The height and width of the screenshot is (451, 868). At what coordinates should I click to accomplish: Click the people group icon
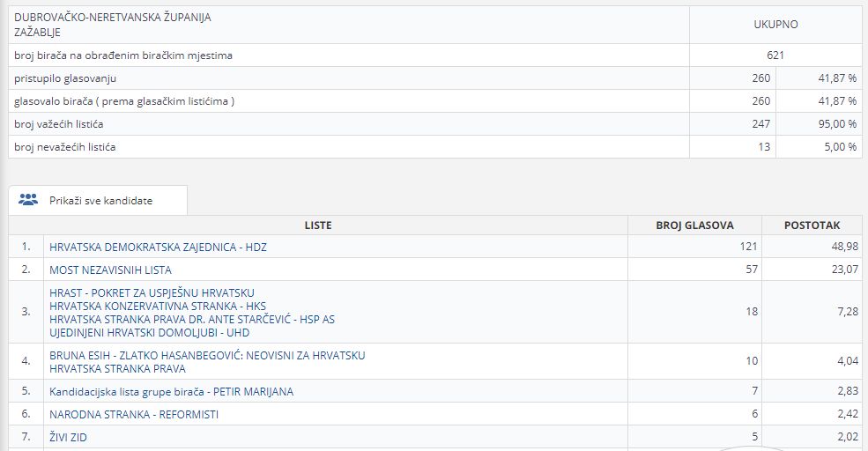tap(28, 200)
